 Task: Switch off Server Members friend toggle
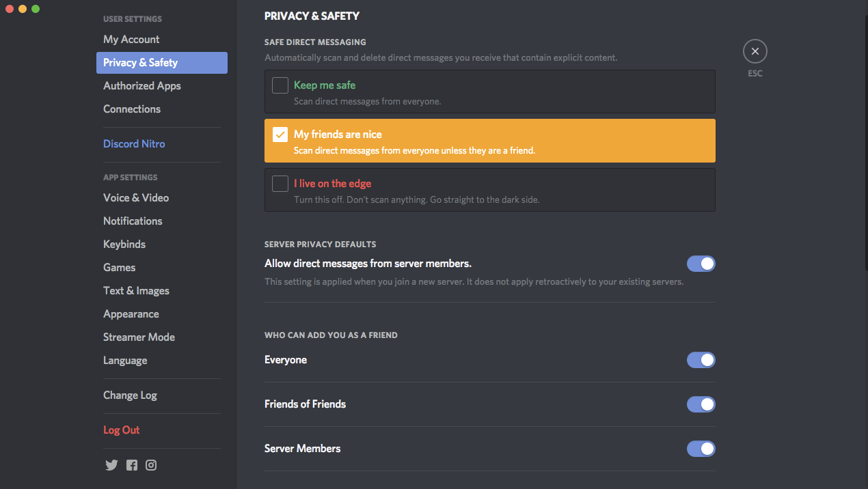tap(701, 449)
